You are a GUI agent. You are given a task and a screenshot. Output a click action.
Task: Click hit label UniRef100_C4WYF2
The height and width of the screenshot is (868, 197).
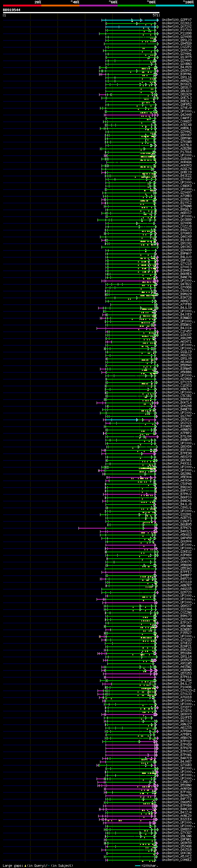pyautogui.click(x=176, y=118)
